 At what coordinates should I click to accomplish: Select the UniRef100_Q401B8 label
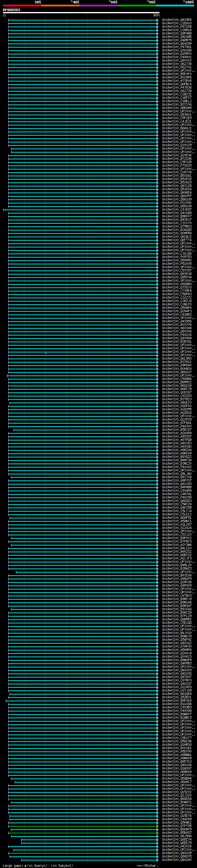pos(177,213)
